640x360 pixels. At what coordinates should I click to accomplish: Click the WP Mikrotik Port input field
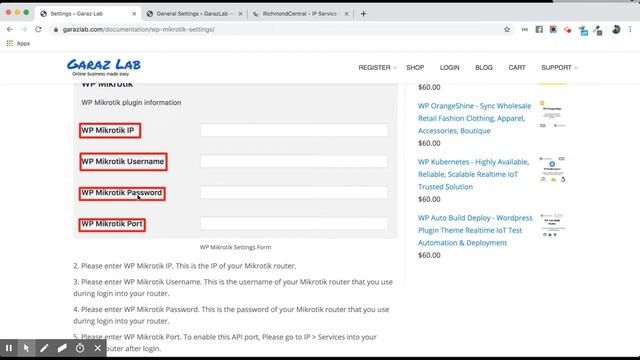tap(294, 223)
